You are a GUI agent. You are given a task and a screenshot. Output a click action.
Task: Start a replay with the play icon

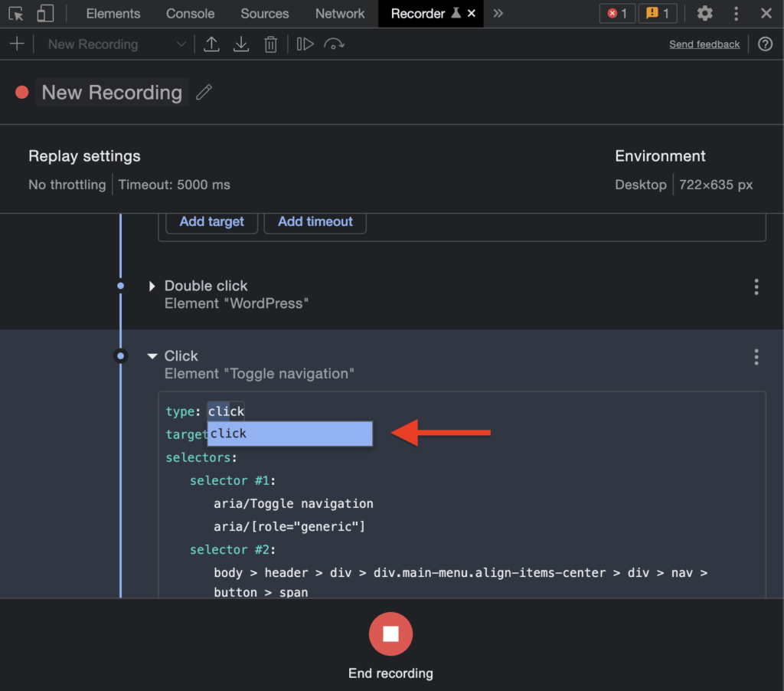tap(305, 44)
